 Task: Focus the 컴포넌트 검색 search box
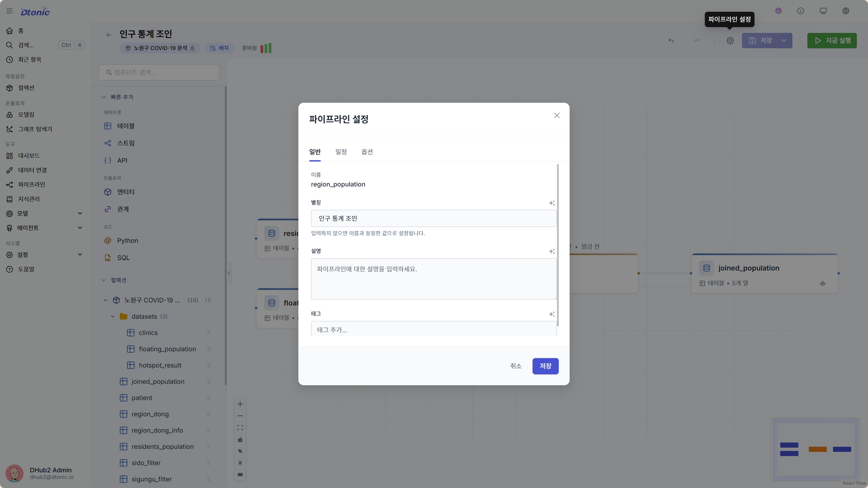pyautogui.click(x=159, y=72)
